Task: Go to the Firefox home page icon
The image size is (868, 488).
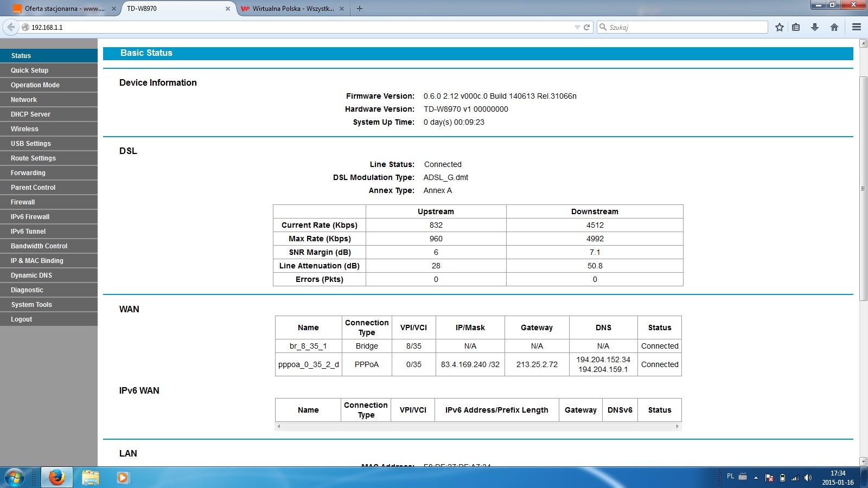Action: (x=834, y=27)
